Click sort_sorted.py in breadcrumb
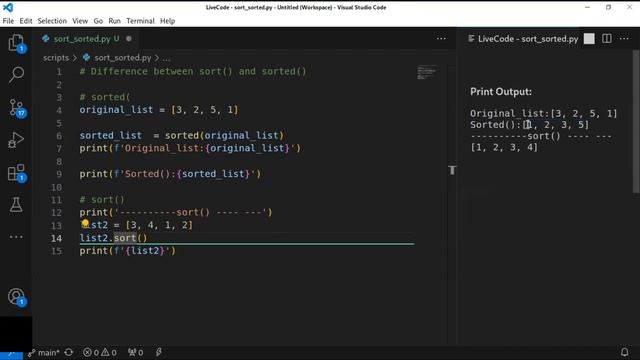Viewport: 640px width, 360px height. 123,58
